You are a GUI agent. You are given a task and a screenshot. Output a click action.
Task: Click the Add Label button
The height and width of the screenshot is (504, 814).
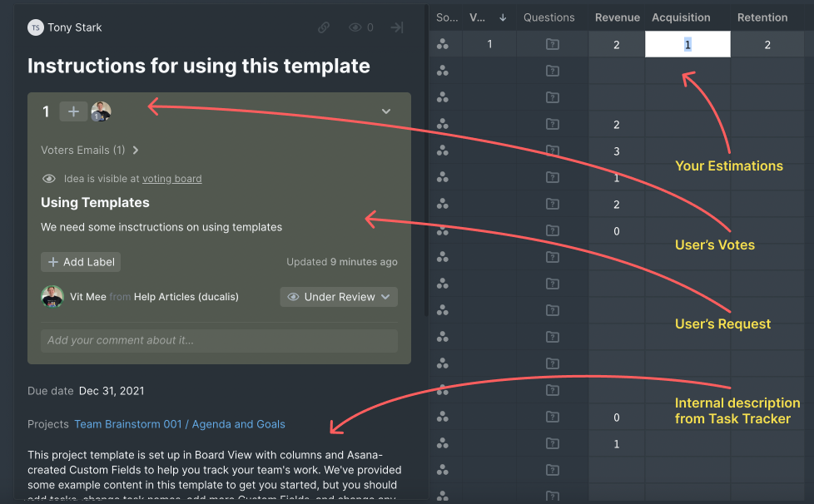[80, 261]
